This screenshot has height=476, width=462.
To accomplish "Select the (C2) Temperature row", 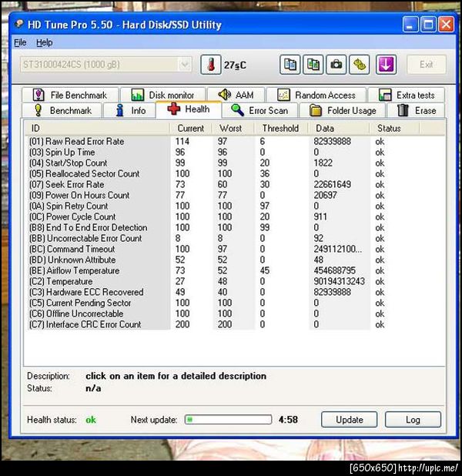I will point(234,281).
